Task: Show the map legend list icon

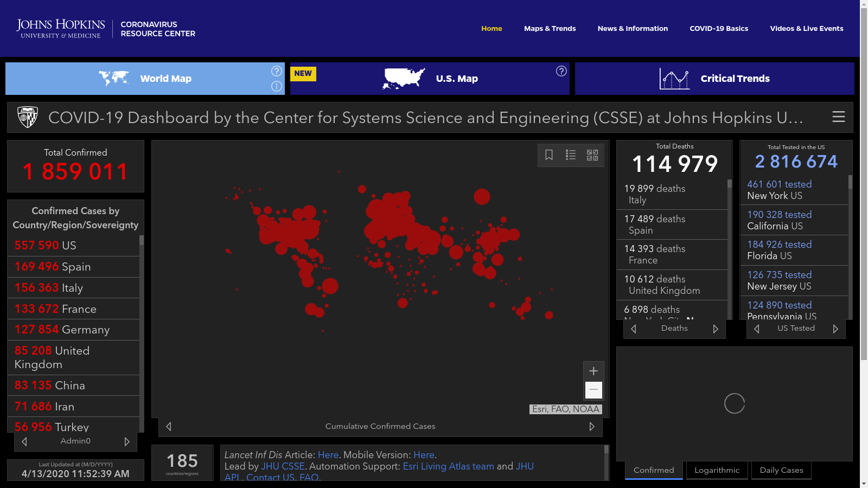Action: click(x=571, y=155)
